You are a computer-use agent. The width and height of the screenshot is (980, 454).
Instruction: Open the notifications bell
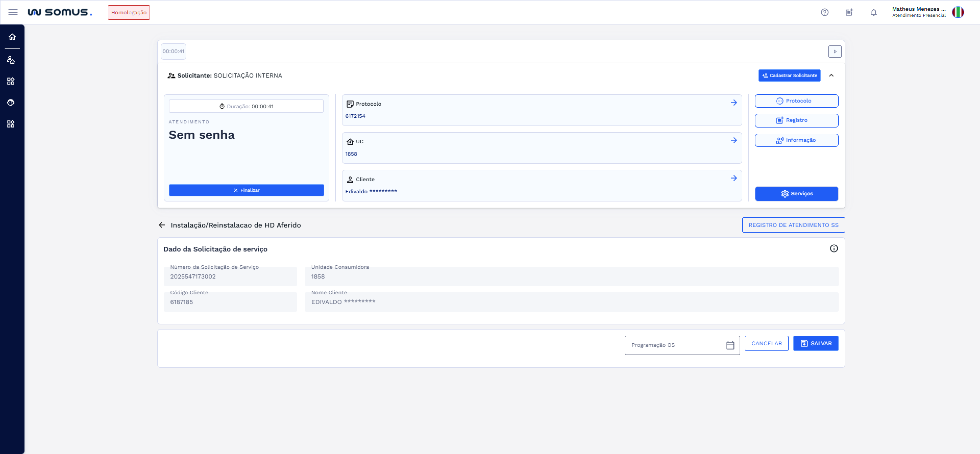[874, 12]
